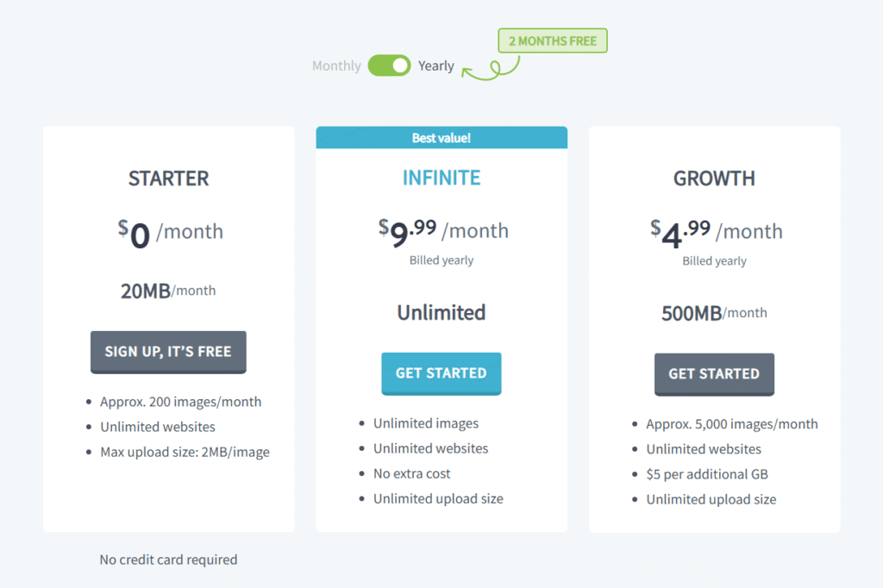Click the $4.99 /month Growth price
Screen dimensions: 883x588
[x=716, y=232]
